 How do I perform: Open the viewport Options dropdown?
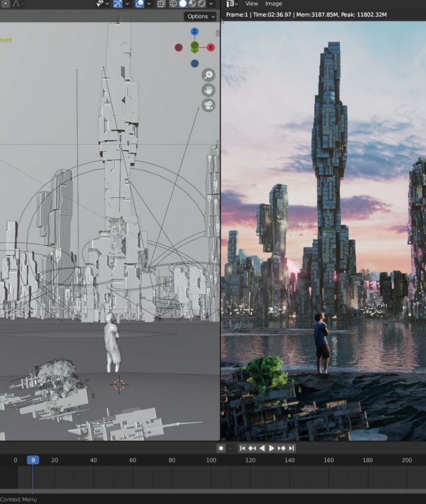[x=201, y=16]
